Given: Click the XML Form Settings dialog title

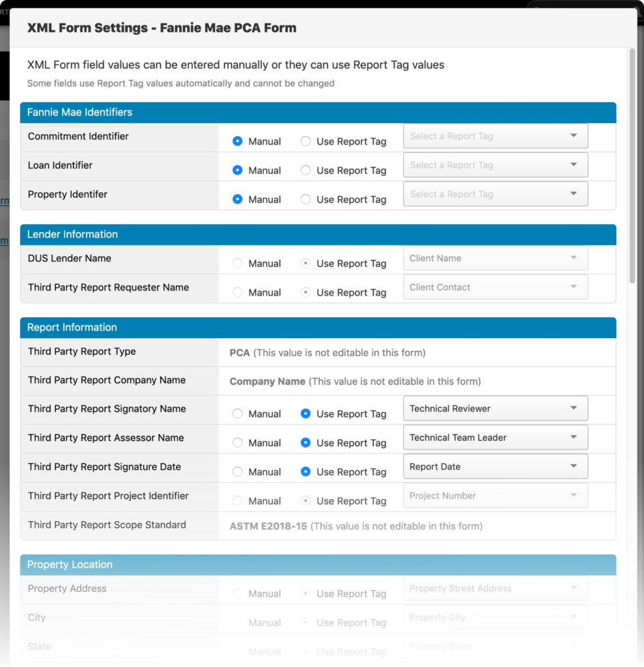Looking at the screenshot, I should 162,27.
